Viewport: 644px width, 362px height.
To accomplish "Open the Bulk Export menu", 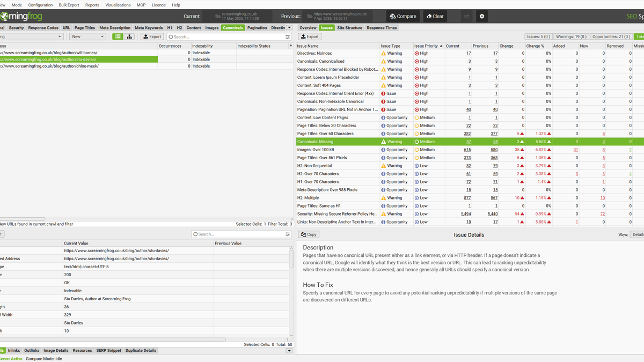I will (x=69, y=5).
